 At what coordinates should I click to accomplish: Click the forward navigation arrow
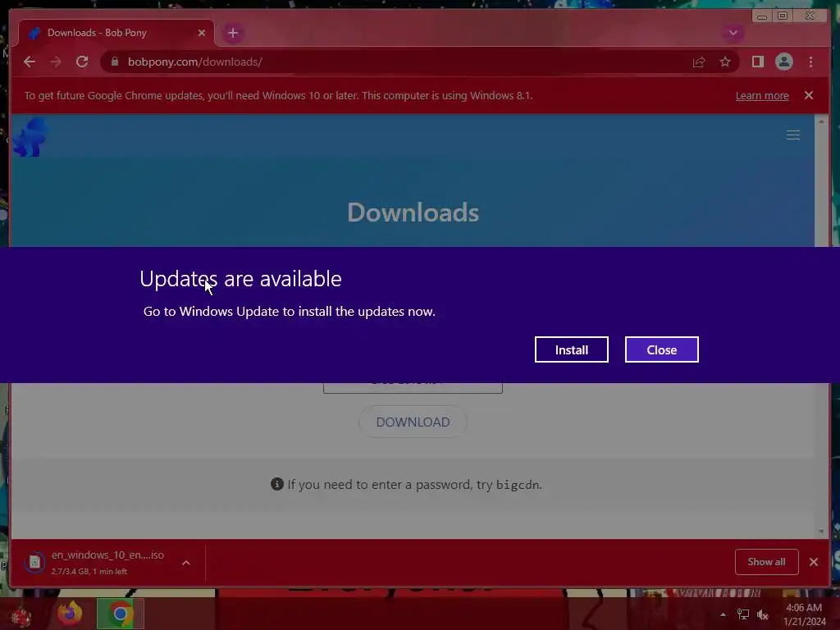coord(56,62)
